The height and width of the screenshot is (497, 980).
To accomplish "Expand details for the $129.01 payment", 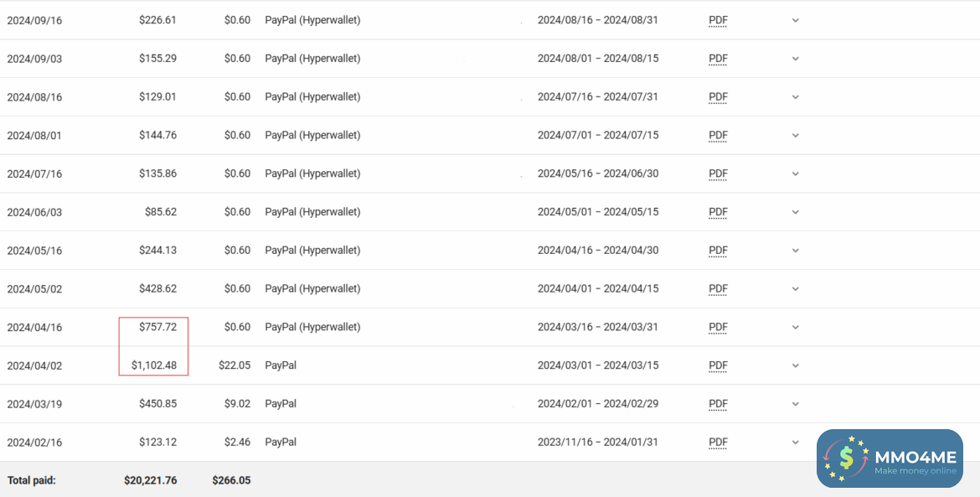I will (x=796, y=97).
